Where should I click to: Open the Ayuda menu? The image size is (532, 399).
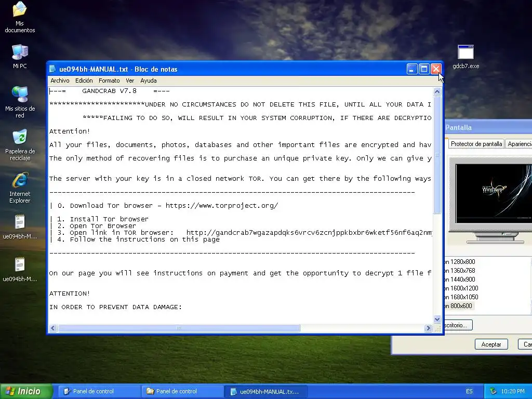point(148,81)
